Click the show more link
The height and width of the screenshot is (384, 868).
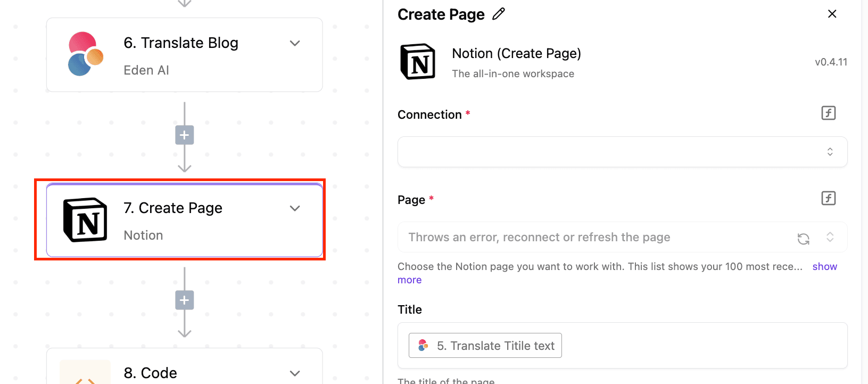tap(824, 267)
